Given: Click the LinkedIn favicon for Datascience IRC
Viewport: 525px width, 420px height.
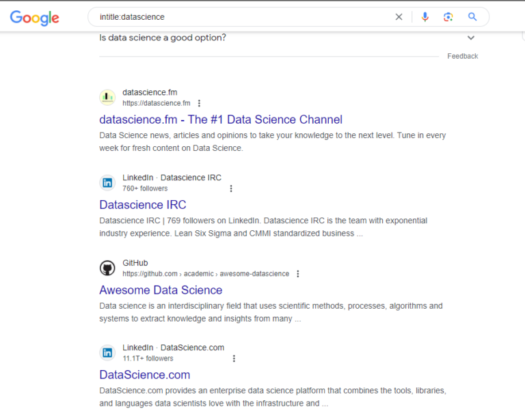Looking at the screenshot, I should click(107, 182).
